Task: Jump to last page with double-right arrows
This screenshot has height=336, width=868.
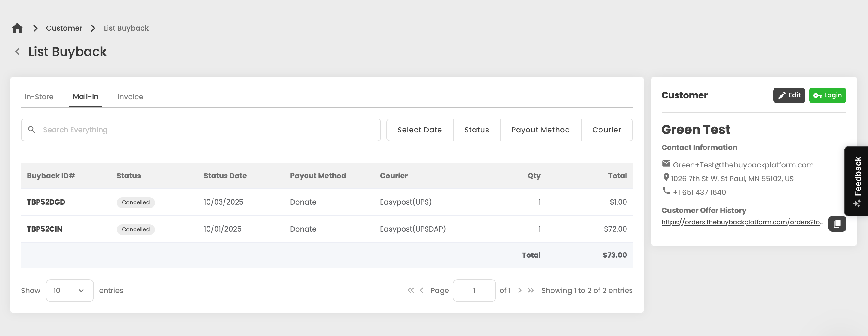Action: tap(531, 290)
